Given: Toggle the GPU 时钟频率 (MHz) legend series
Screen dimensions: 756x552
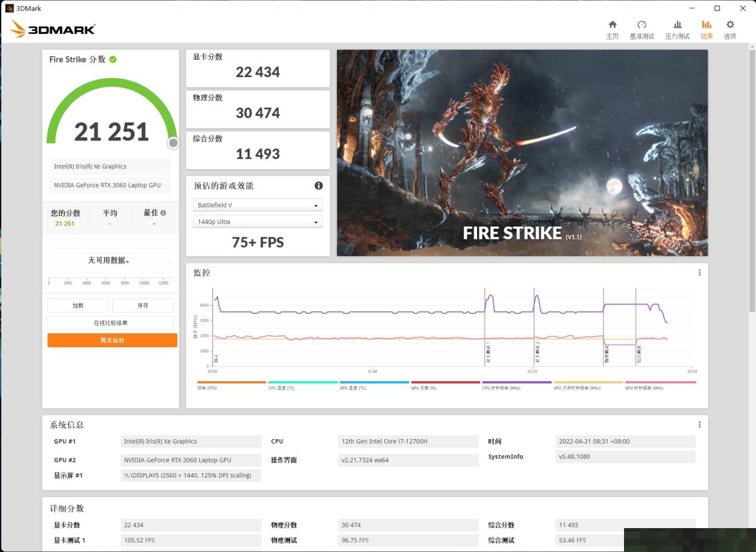Looking at the screenshot, I should pyautogui.click(x=660, y=385).
